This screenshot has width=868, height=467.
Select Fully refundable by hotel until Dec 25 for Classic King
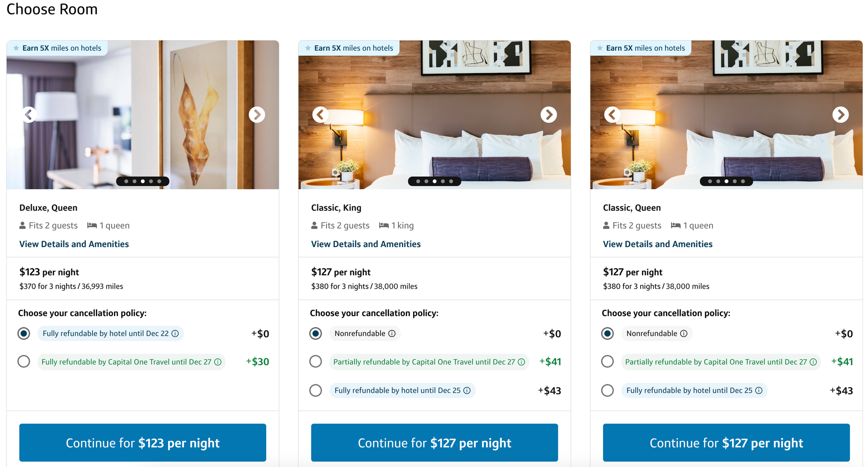pyautogui.click(x=316, y=390)
